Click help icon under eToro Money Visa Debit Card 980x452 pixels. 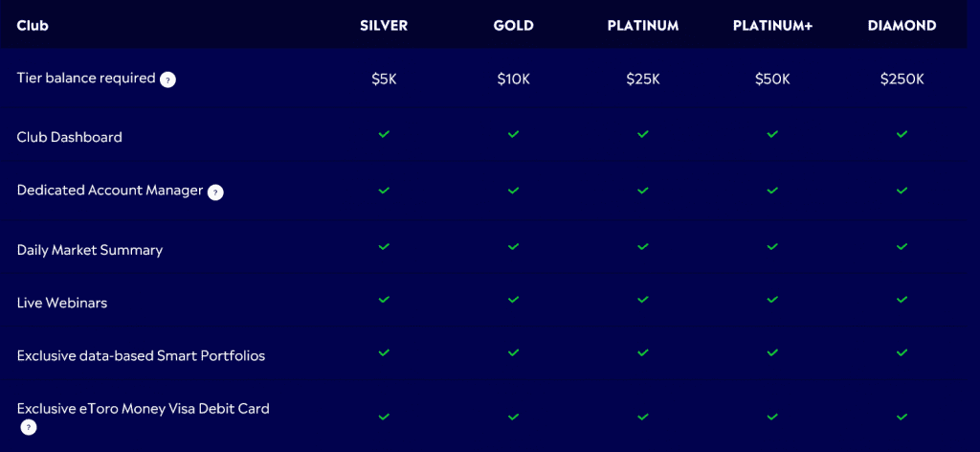(x=29, y=427)
